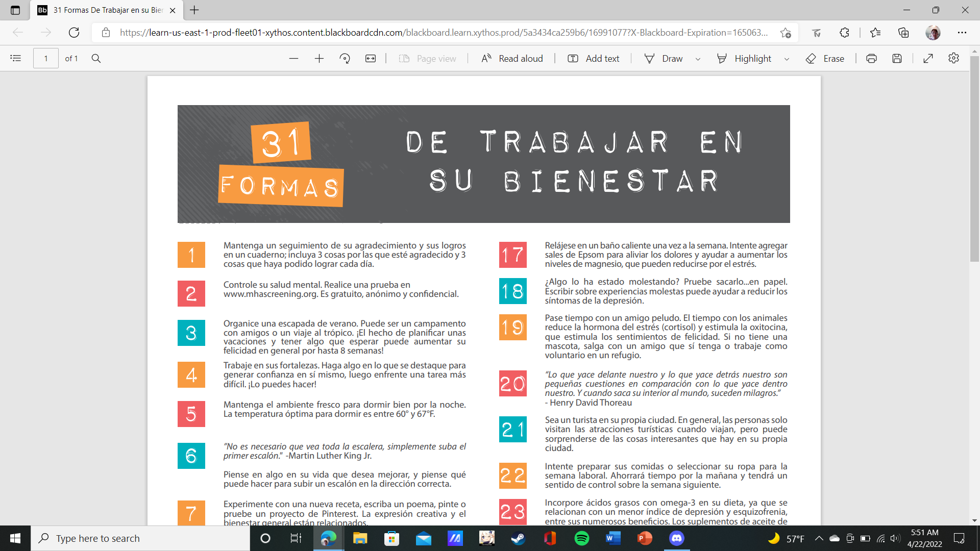This screenshot has width=980, height=551.
Task: Open volume control in system tray
Action: coord(895,538)
